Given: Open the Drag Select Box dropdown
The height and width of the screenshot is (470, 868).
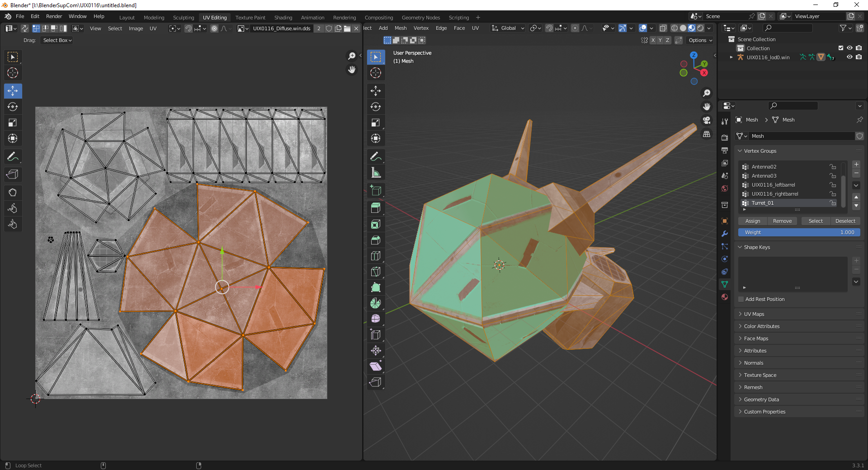Looking at the screenshot, I should tap(57, 40).
